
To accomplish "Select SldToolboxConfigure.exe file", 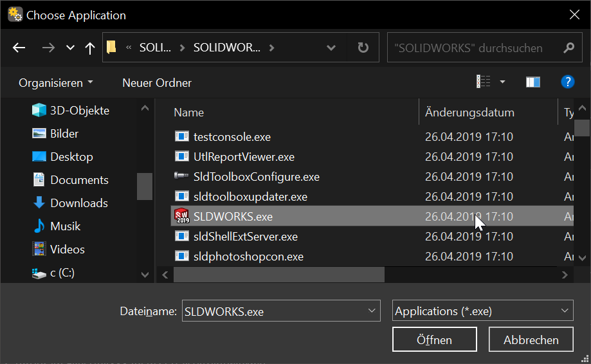I will click(257, 177).
